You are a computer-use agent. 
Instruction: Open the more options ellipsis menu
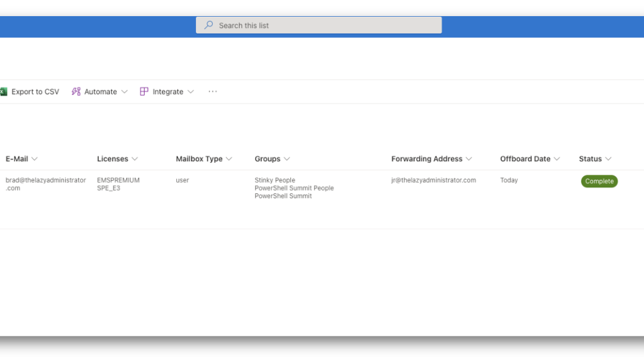[212, 92]
